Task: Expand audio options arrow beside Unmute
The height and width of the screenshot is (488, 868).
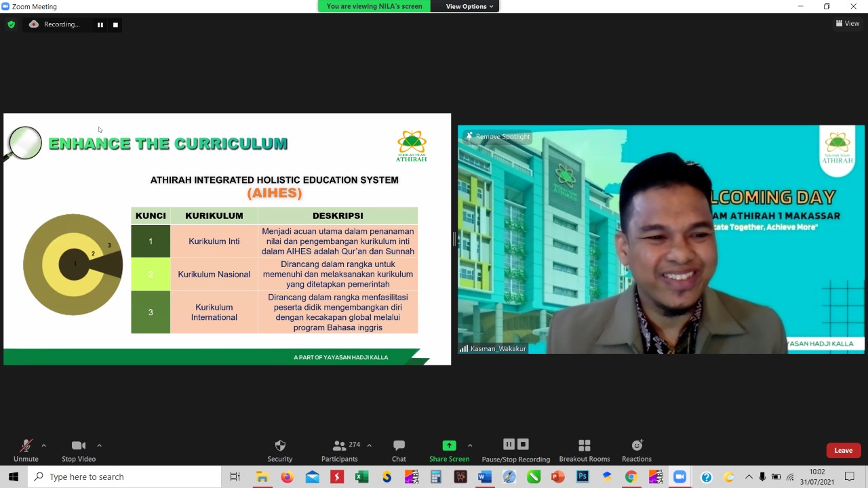Action: point(44,445)
